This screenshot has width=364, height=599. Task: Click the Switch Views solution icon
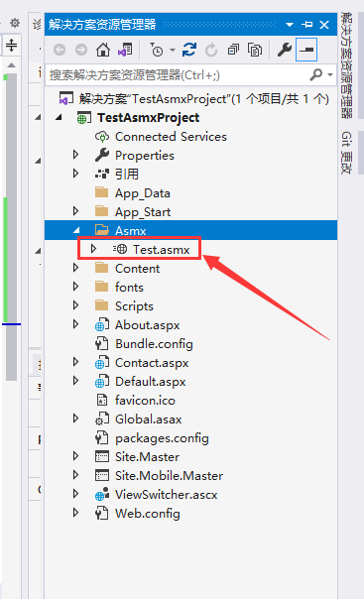coord(125,50)
